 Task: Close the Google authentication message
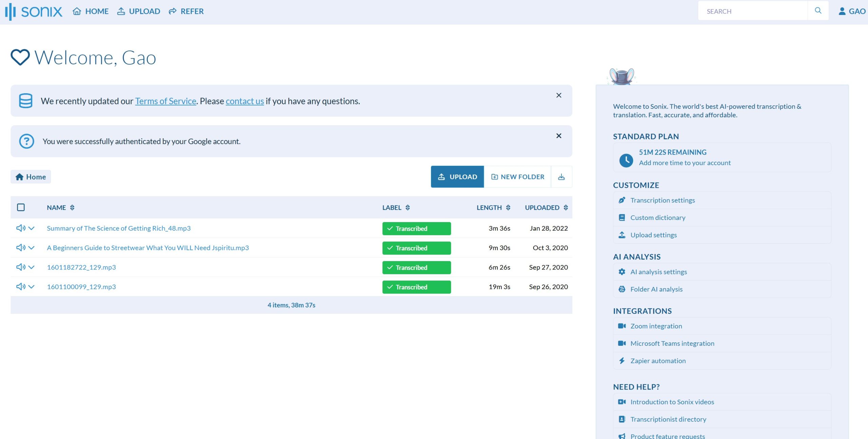point(559,136)
